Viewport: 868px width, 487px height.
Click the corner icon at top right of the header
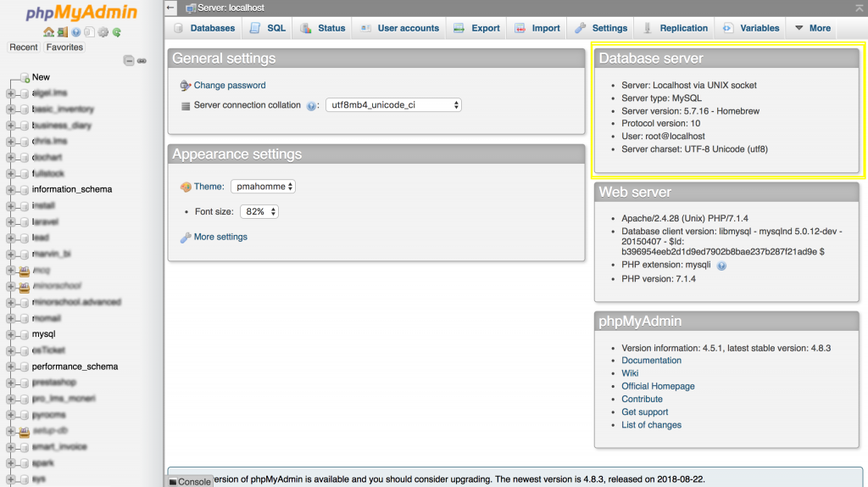coord(860,8)
